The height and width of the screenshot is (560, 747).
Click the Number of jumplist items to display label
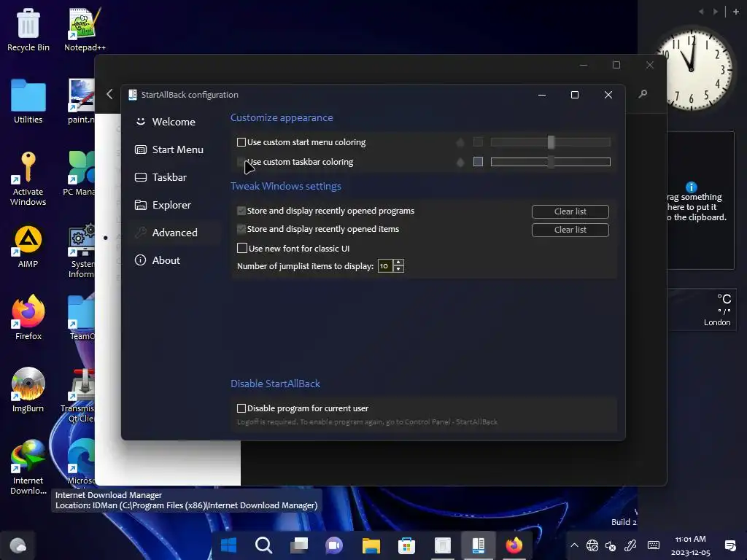(306, 266)
